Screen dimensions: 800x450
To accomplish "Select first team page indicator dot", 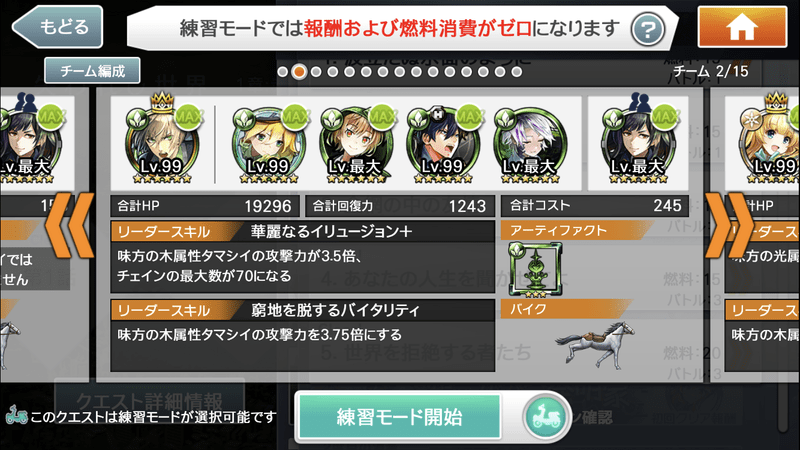I will [x=283, y=72].
